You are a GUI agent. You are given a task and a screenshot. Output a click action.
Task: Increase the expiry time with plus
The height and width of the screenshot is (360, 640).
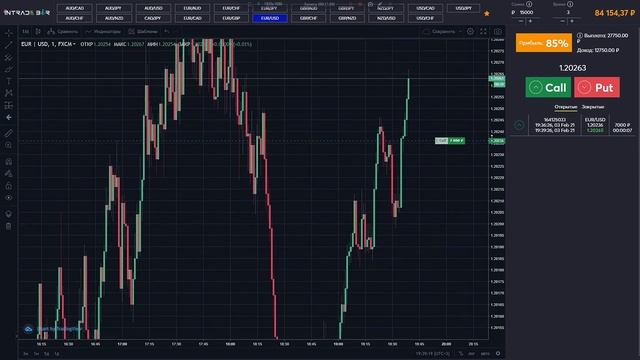coord(572,21)
